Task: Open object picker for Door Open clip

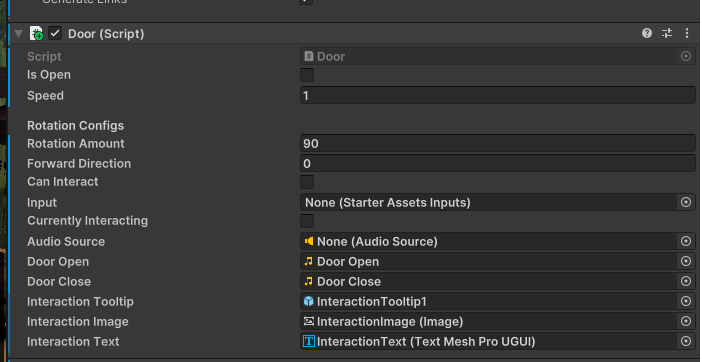Action: click(685, 261)
